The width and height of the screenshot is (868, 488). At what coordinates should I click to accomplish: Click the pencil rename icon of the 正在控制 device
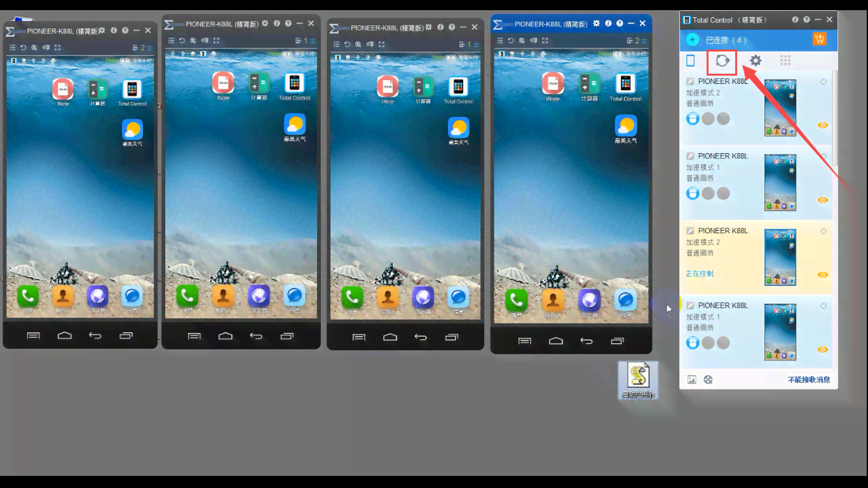pos(690,231)
